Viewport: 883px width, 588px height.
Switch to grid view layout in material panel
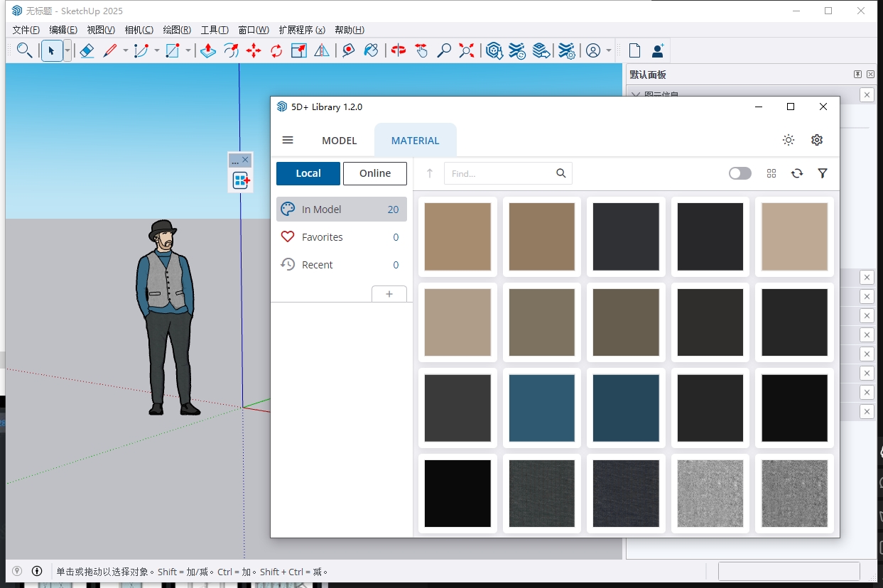coord(771,173)
